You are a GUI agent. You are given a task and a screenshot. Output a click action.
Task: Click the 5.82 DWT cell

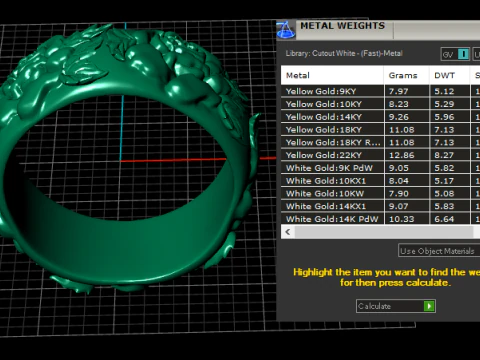(449, 168)
